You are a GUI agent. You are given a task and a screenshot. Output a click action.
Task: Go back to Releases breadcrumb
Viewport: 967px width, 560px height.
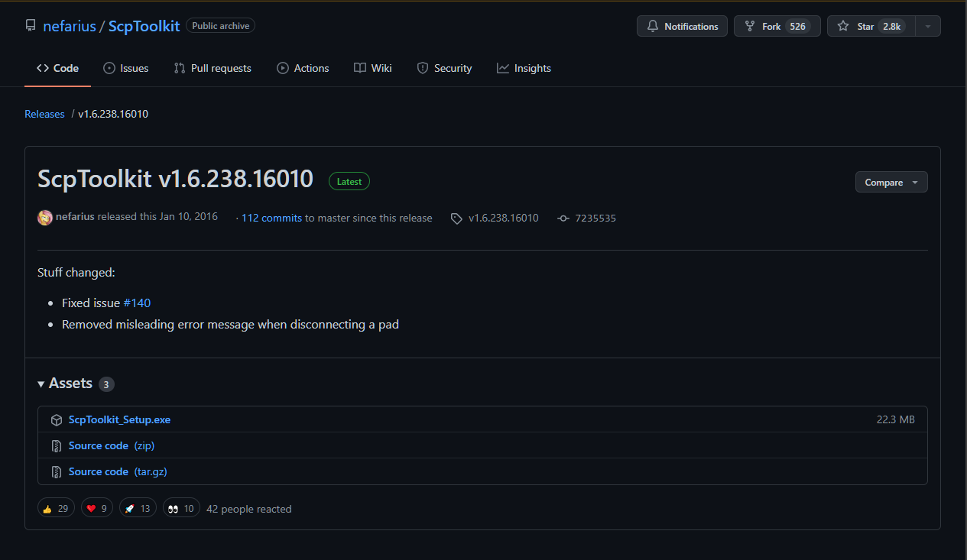[x=44, y=114]
